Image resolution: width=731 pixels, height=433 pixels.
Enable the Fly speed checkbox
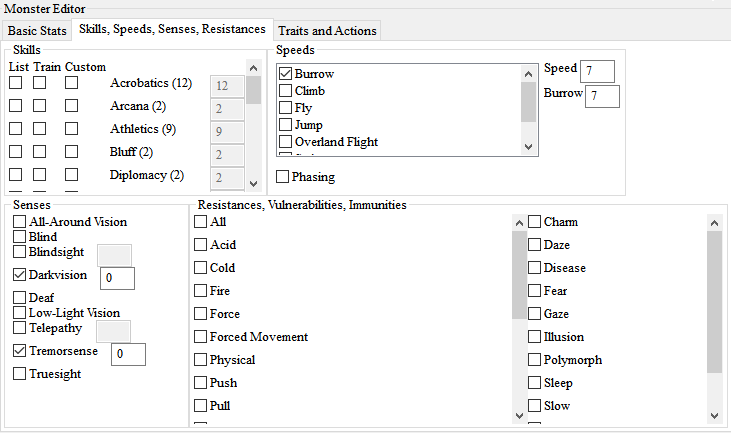(x=286, y=108)
